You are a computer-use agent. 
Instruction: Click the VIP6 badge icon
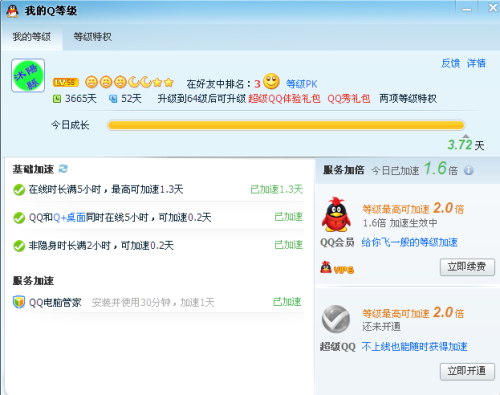(x=337, y=268)
